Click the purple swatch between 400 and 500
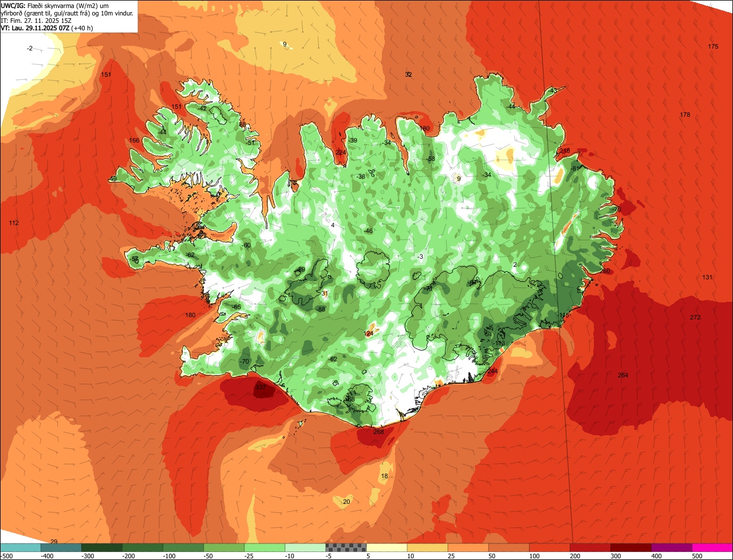This screenshot has width=733, height=560. click(x=671, y=547)
